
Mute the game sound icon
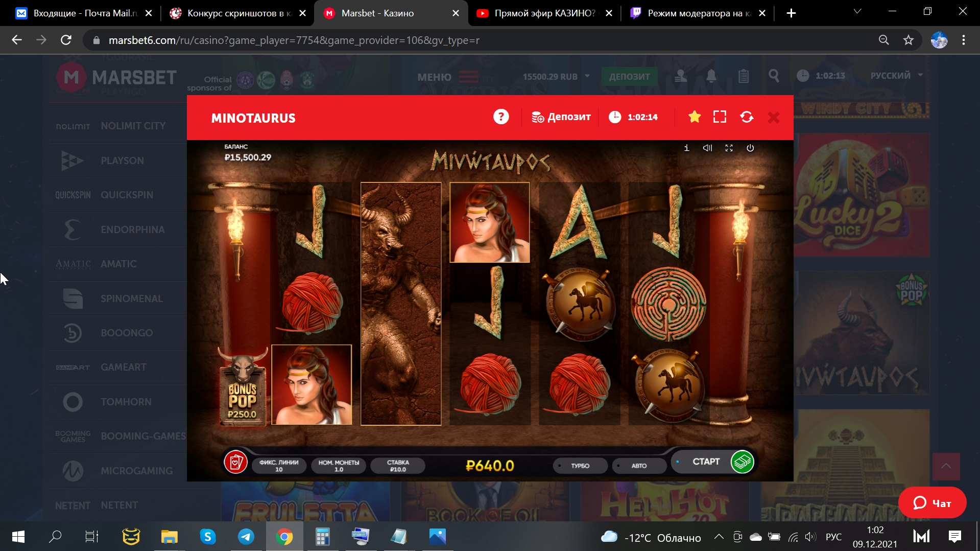[x=707, y=148]
